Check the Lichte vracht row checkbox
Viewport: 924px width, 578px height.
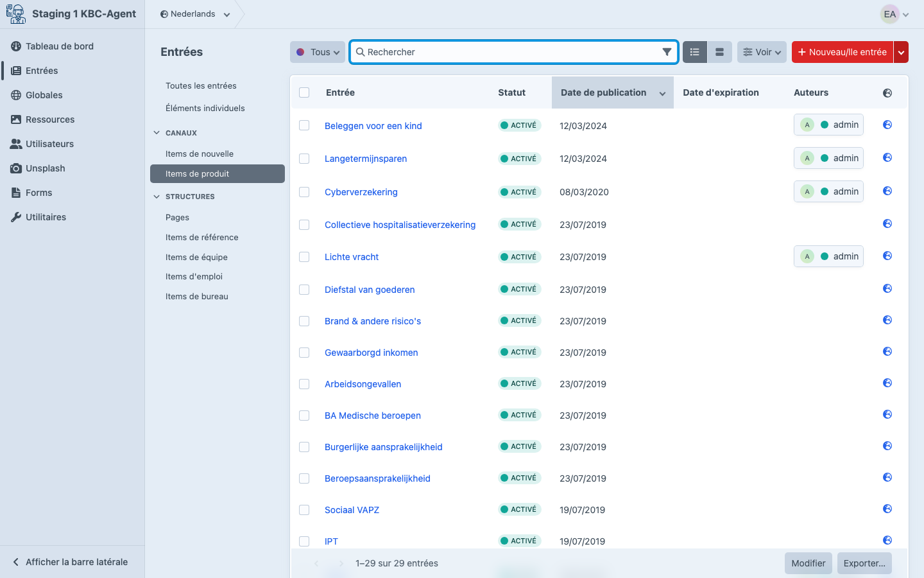tap(304, 257)
